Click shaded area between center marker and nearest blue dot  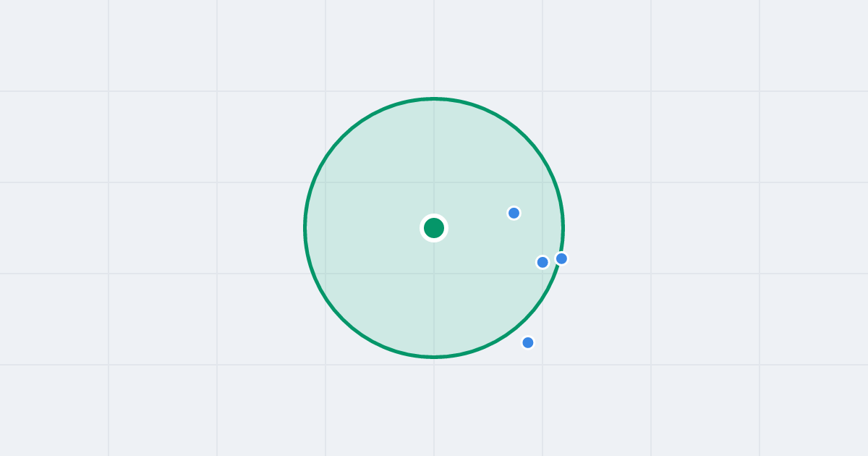474,221
